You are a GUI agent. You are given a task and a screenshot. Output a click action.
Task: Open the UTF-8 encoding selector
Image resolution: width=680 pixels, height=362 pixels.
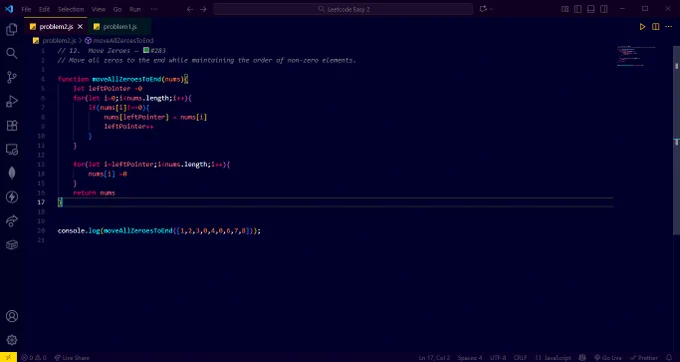coord(498,358)
